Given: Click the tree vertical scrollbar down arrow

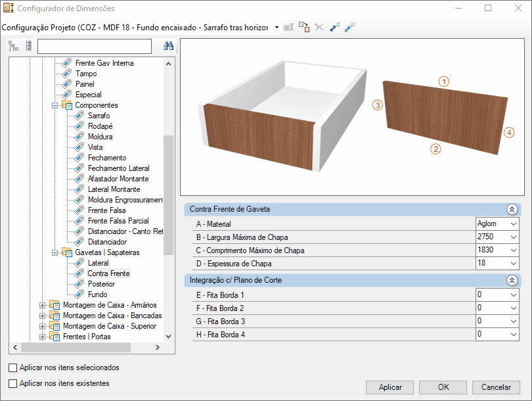Looking at the screenshot, I should coord(168,337).
